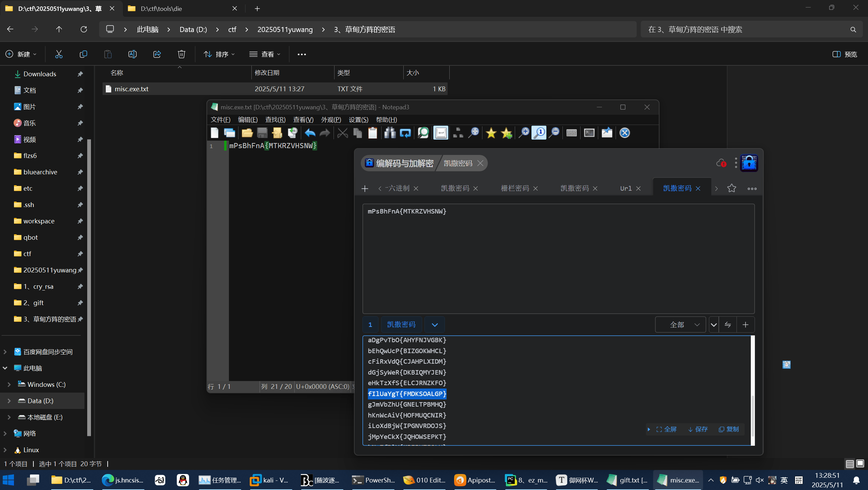Image resolution: width=868 pixels, height=490 pixels.
Task: Click the cipher input text area
Action: (558, 259)
